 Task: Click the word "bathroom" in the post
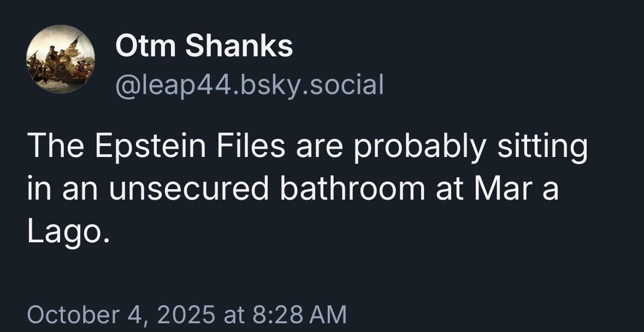353,189
